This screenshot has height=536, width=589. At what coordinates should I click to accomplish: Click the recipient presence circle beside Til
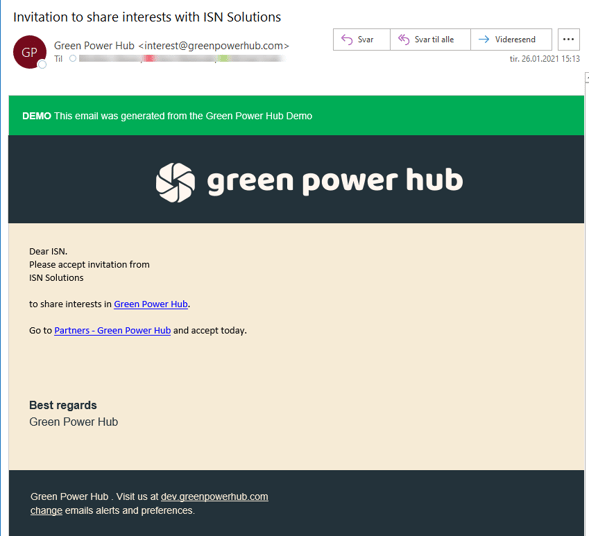pyautogui.click(x=73, y=59)
